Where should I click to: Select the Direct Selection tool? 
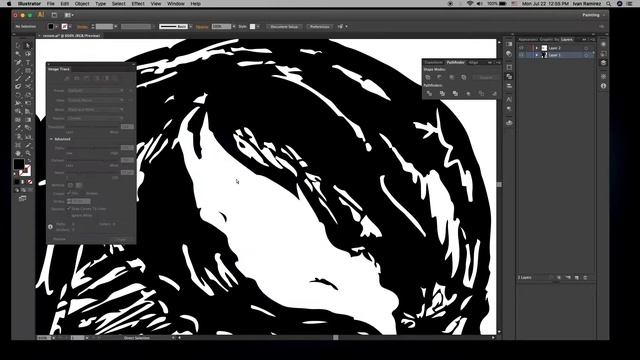tap(28, 46)
